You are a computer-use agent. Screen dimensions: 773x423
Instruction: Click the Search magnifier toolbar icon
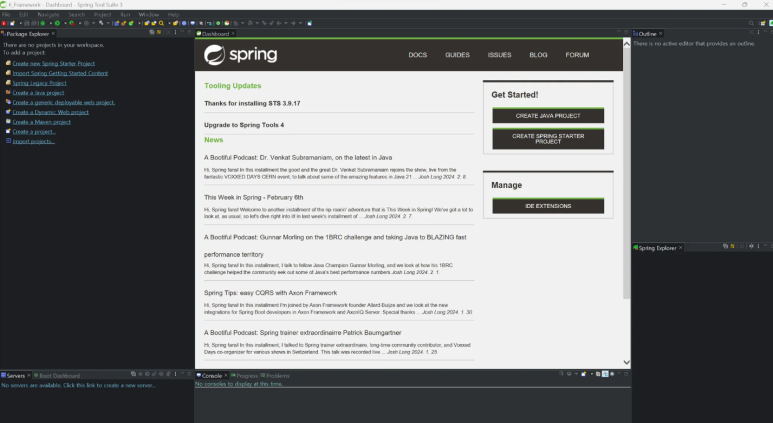161,23
